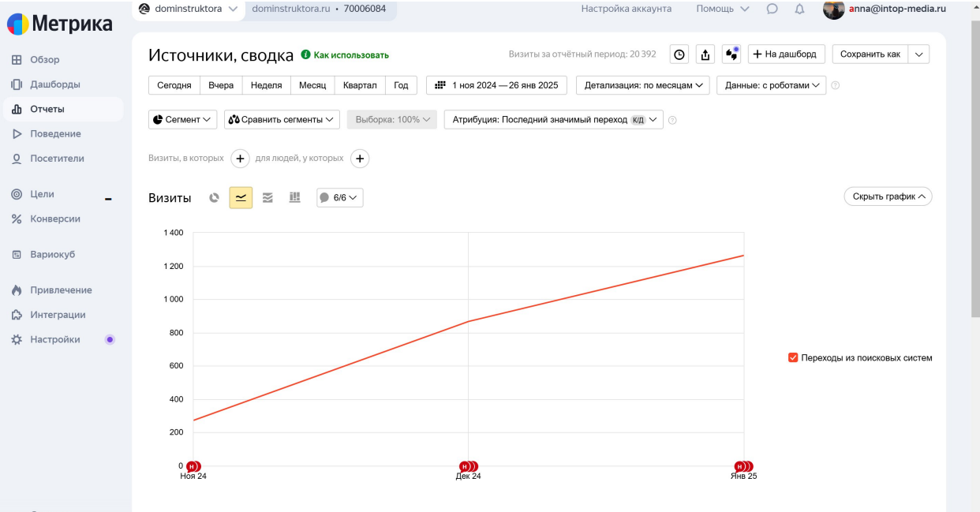Screen dimensions: 980x512
Task: Expand 'Данные: с роботами' dropdown
Action: pos(771,85)
